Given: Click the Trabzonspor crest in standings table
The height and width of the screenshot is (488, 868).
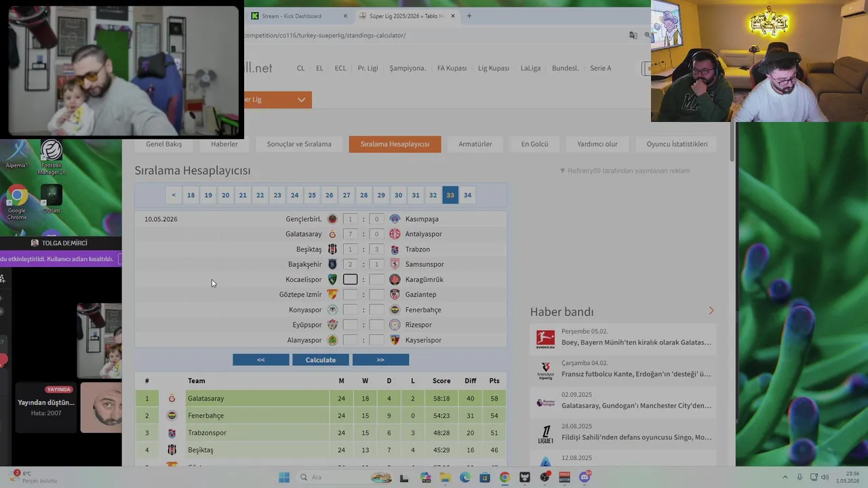Looking at the screenshot, I should [172, 432].
